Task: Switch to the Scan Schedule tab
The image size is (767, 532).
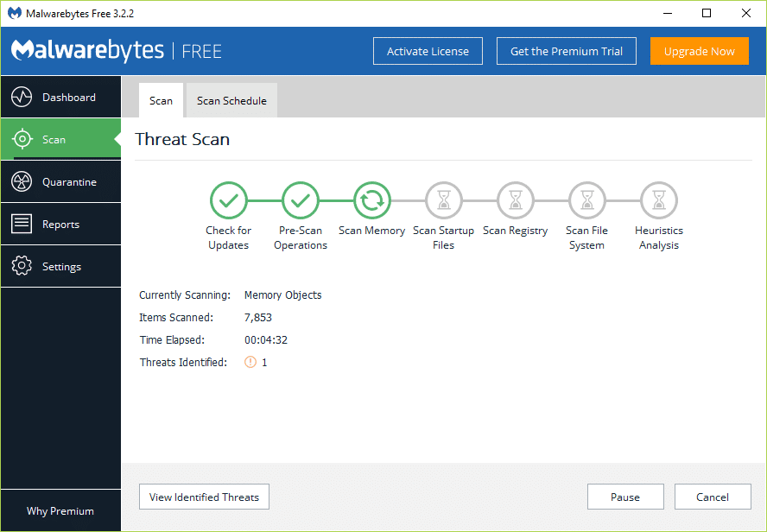Action: (231, 100)
